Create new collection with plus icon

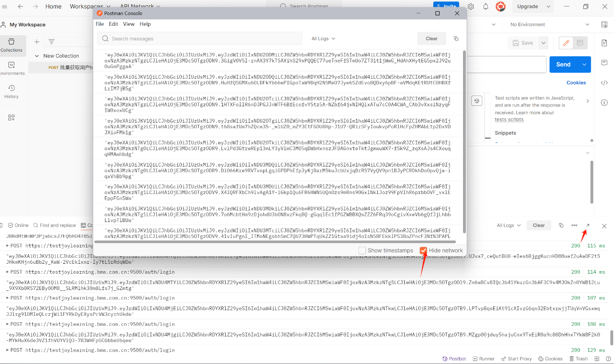(37, 42)
